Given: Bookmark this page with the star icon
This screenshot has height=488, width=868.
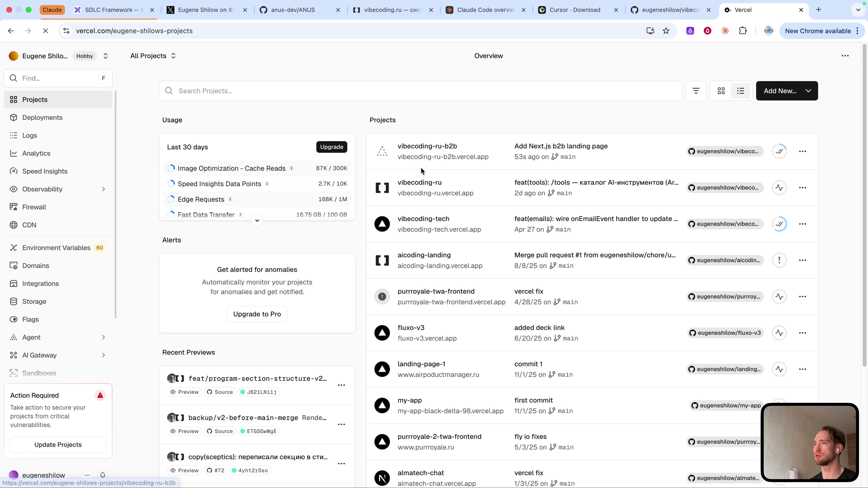Looking at the screenshot, I should [x=666, y=31].
